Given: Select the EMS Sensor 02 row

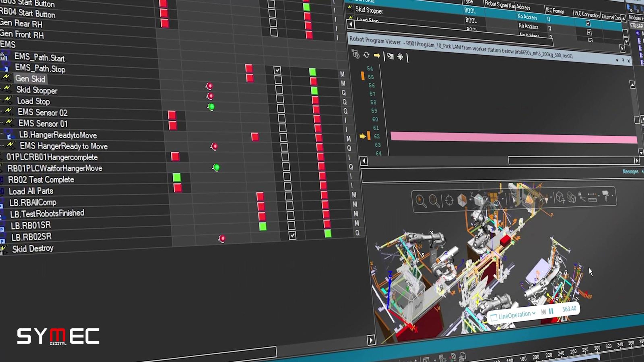Looking at the screenshot, I should 42,112.
